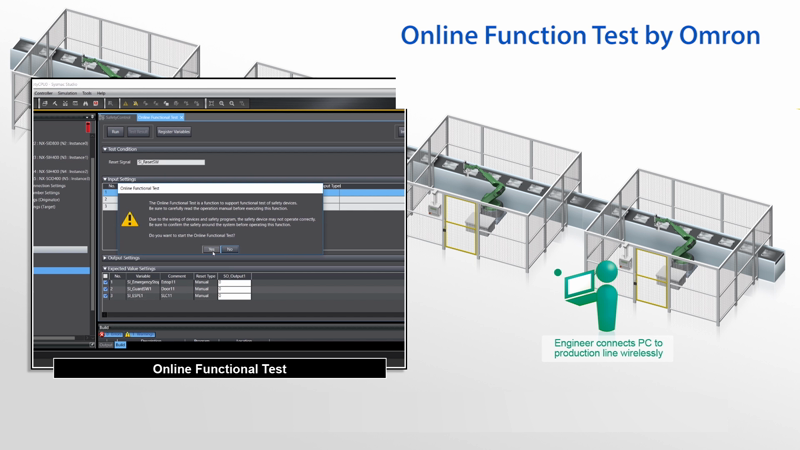This screenshot has height=450, width=800.
Task: Close the Online Functional Test tab
Action: 182,117
